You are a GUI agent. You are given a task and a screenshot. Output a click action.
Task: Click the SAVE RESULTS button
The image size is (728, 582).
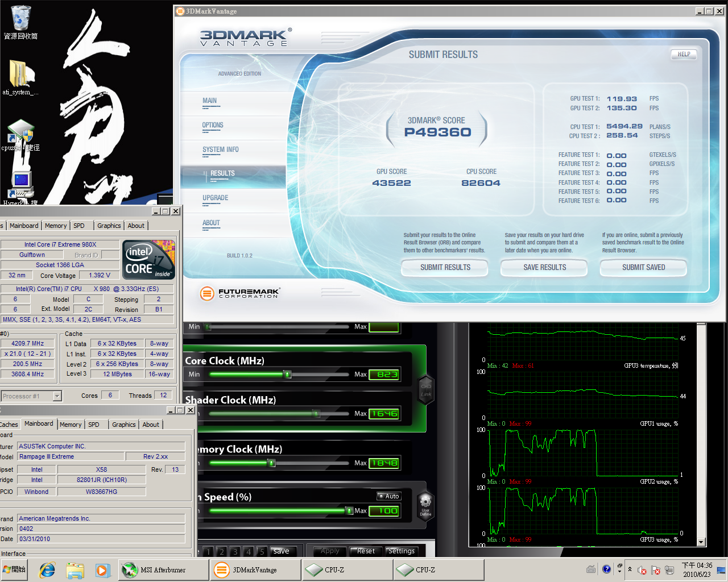click(545, 267)
